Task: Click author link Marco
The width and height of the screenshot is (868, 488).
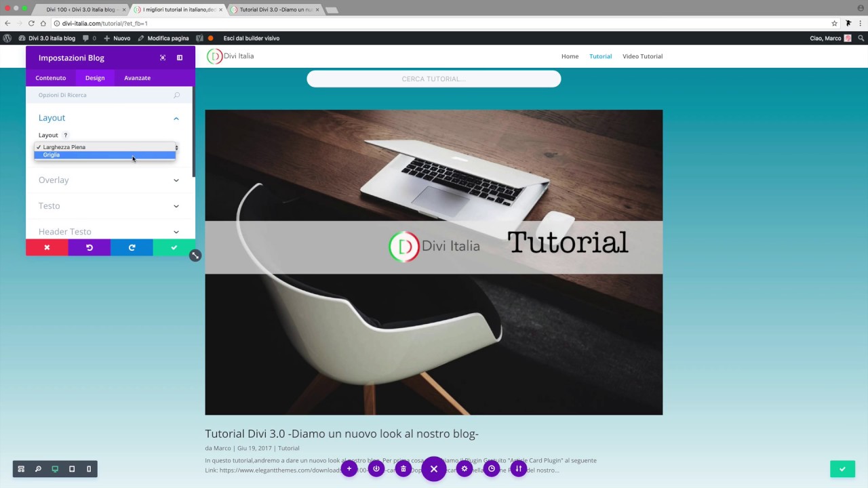Action: pos(222,448)
